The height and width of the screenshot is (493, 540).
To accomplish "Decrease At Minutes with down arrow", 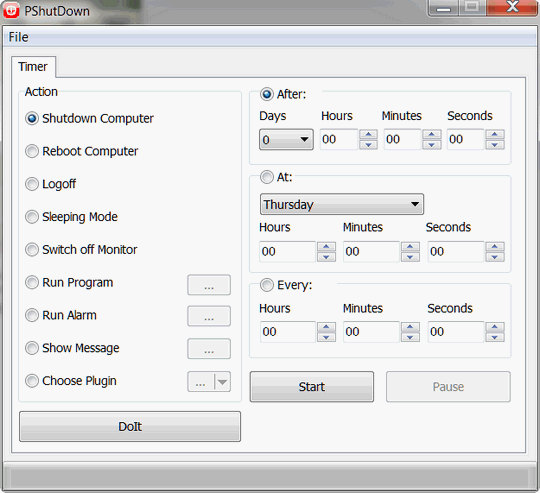I will pos(410,257).
